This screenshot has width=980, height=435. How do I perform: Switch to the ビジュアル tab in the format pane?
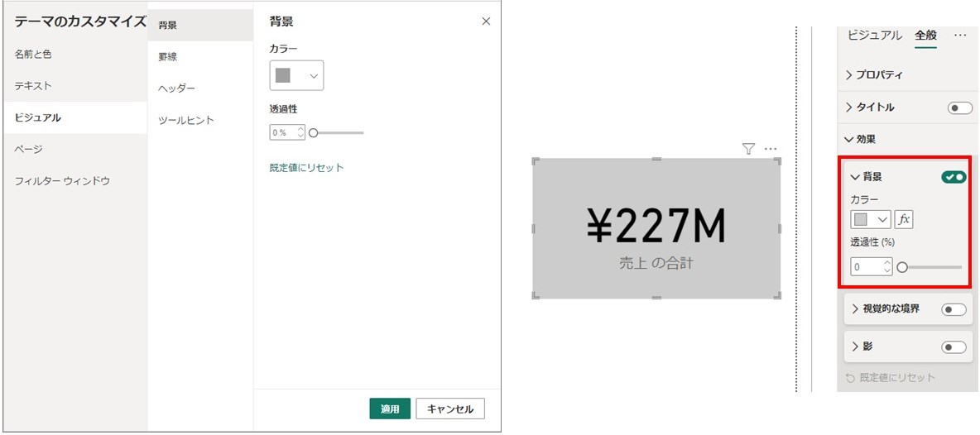click(x=874, y=36)
